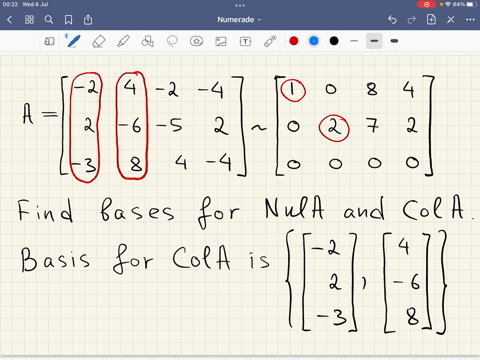Image resolution: width=480 pixels, height=360 pixels.
Task: Choose the blue pen color
Action: coord(314,41)
